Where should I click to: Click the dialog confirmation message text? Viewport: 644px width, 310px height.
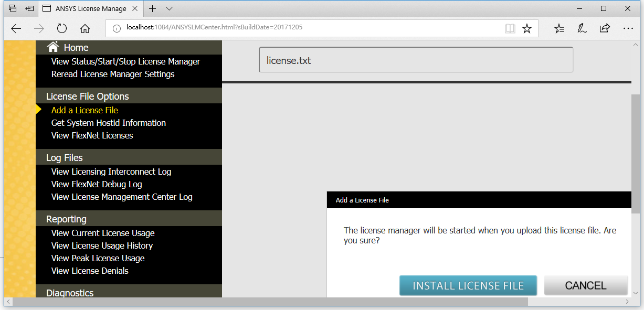pyautogui.click(x=480, y=236)
